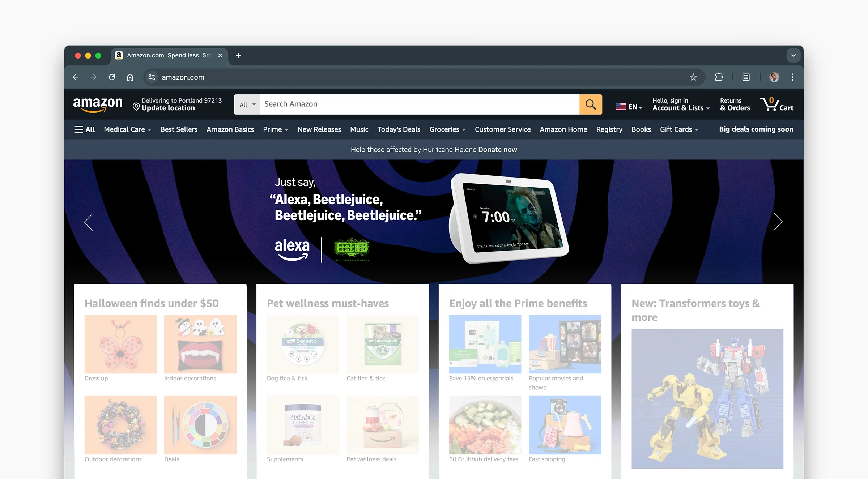Reload the page
868x479 pixels.
pyautogui.click(x=112, y=77)
